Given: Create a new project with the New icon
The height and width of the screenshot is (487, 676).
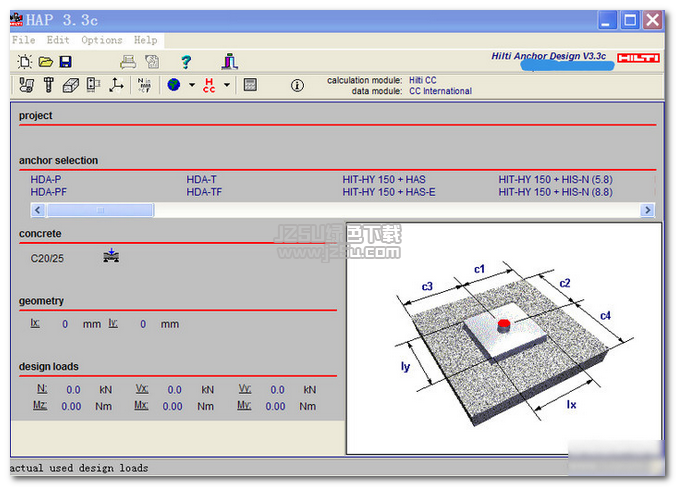Looking at the screenshot, I should pos(25,62).
